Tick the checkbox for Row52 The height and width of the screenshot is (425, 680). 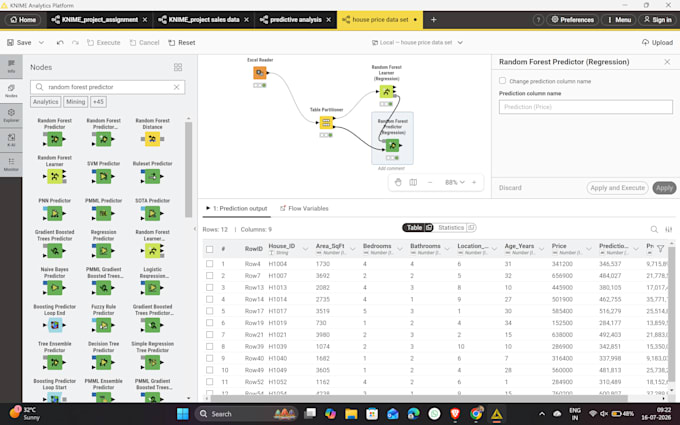[209, 382]
